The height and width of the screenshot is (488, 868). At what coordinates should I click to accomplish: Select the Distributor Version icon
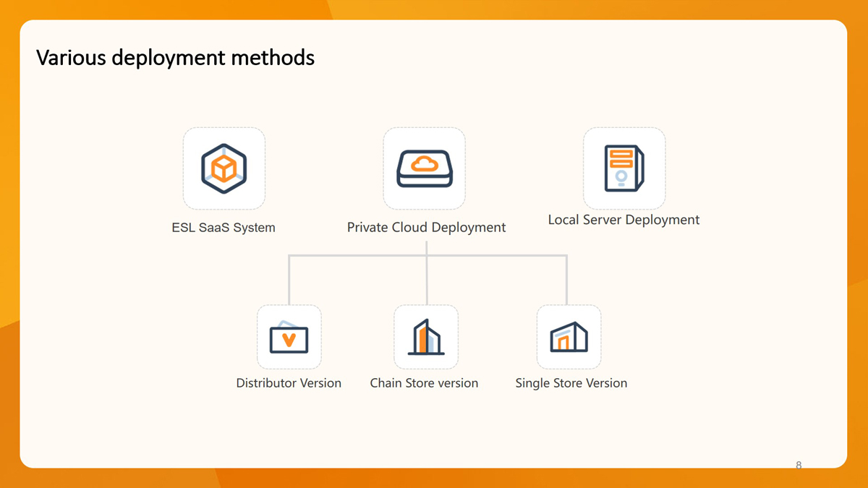(x=289, y=338)
